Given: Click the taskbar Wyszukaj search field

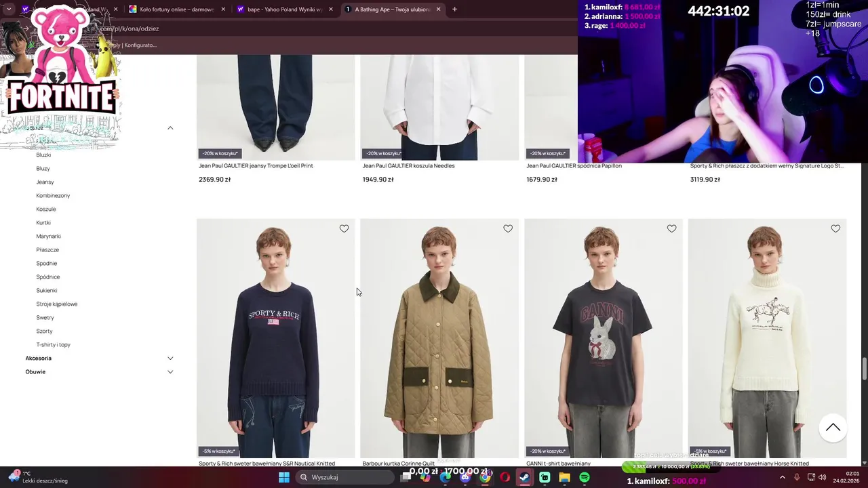Looking at the screenshot, I should (346, 477).
